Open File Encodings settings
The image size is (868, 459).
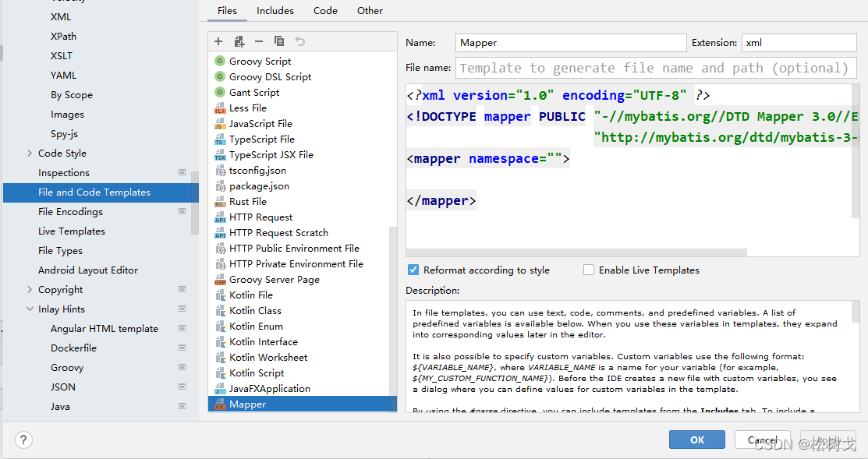tap(70, 211)
